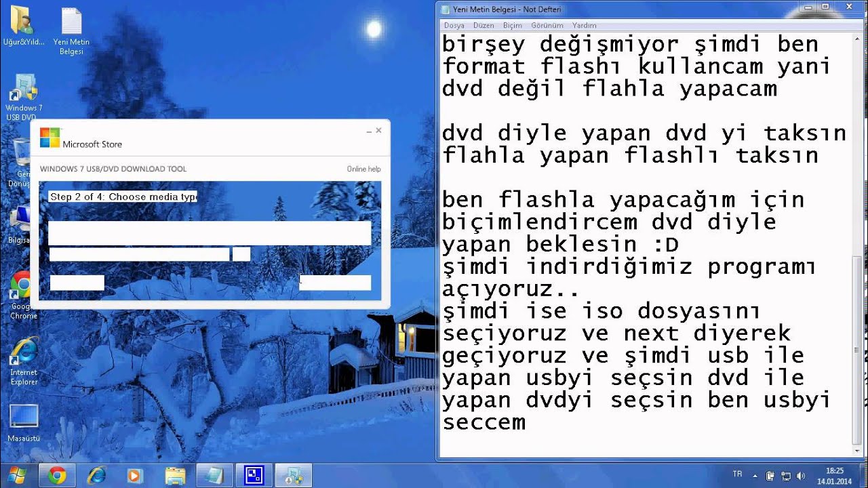
Task: Click Notepad scrollbar up arrow
Action: point(859,39)
